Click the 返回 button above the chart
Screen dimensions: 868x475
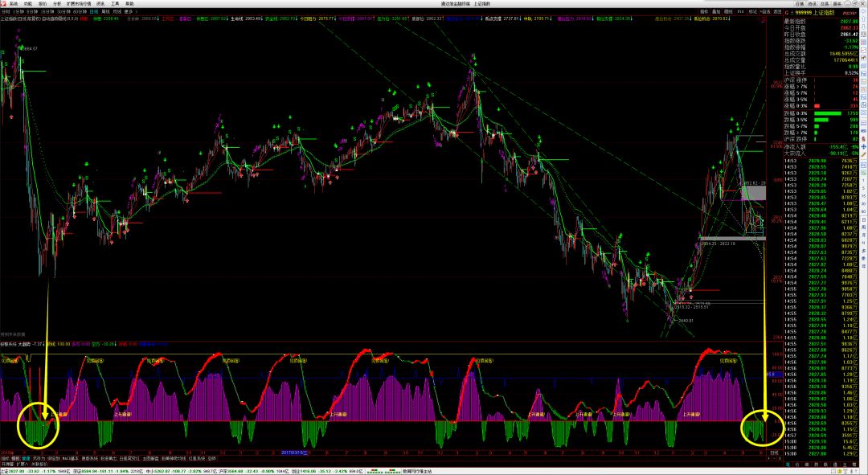(x=777, y=11)
